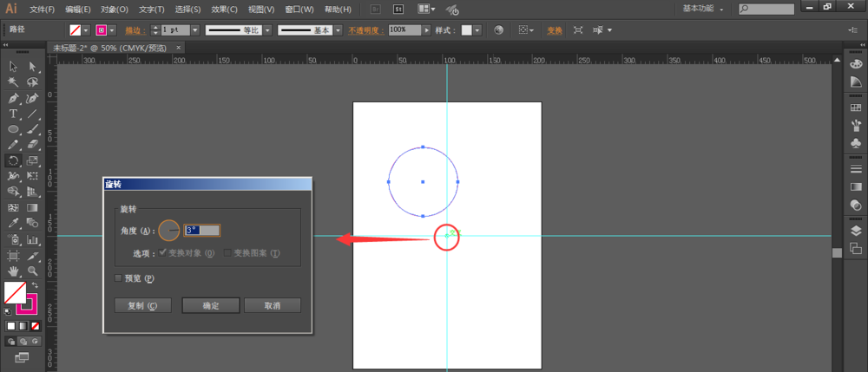The height and width of the screenshot is (372, 868).
Task: Open the 窗口(W) menu
Action: [299, 10]
